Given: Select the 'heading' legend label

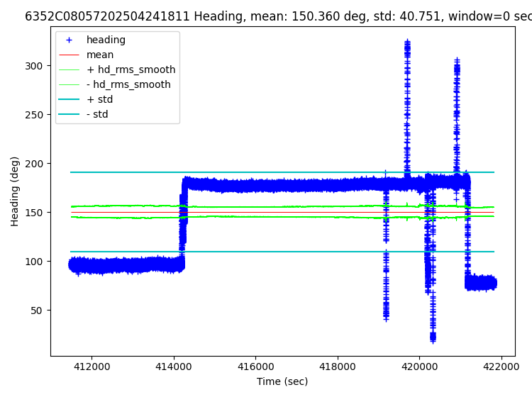Looking at the screenshot, I should tap(106, 40).
